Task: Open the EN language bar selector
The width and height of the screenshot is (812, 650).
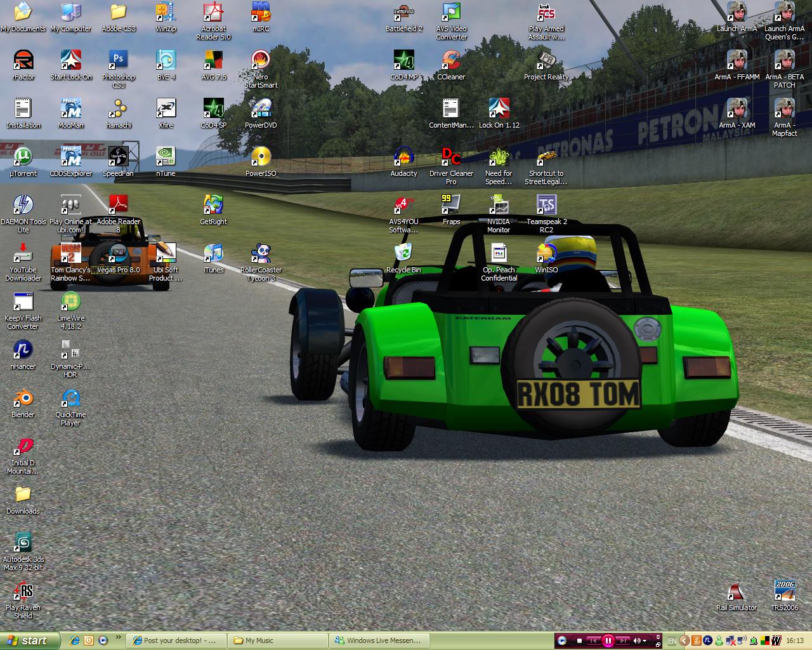Action: click(672, 641)
